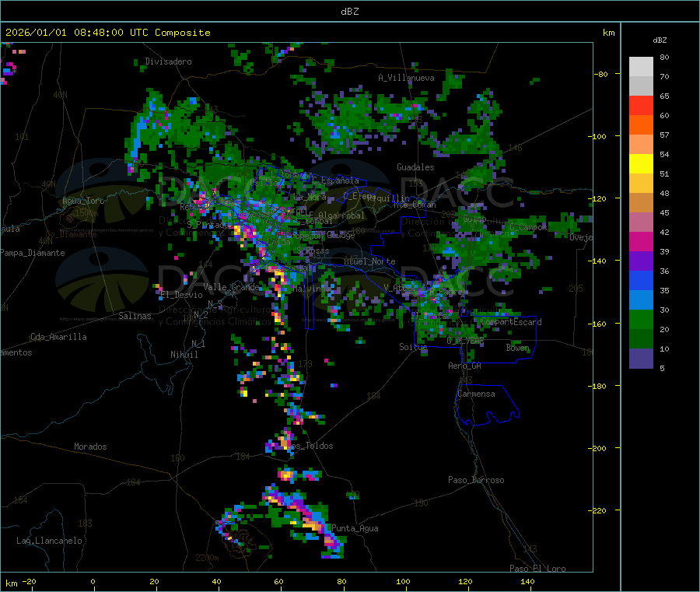This screenshot has height=592, width=700.
Task: Click the yellow 51–54 dBZ legend swatch
Action: [x=641, y=164]
